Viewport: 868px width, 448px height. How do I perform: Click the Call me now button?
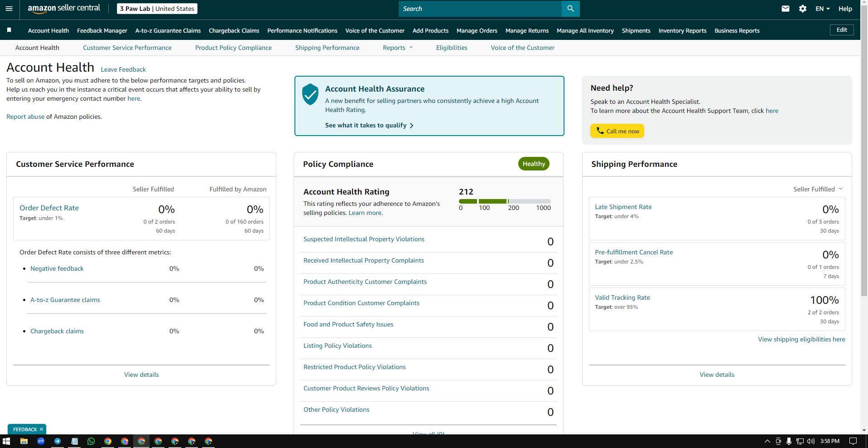point(617,131)
